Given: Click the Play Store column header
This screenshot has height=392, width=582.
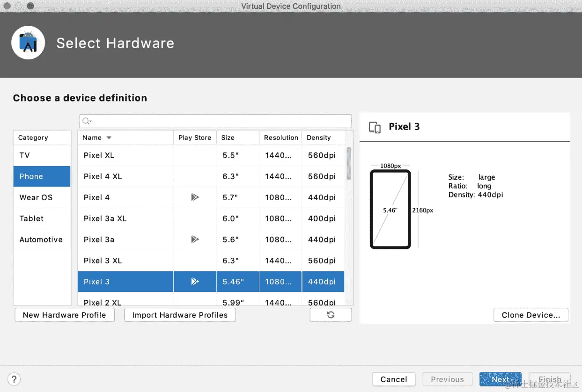Looking at the screenshot, I should click(x=195, y=138).
